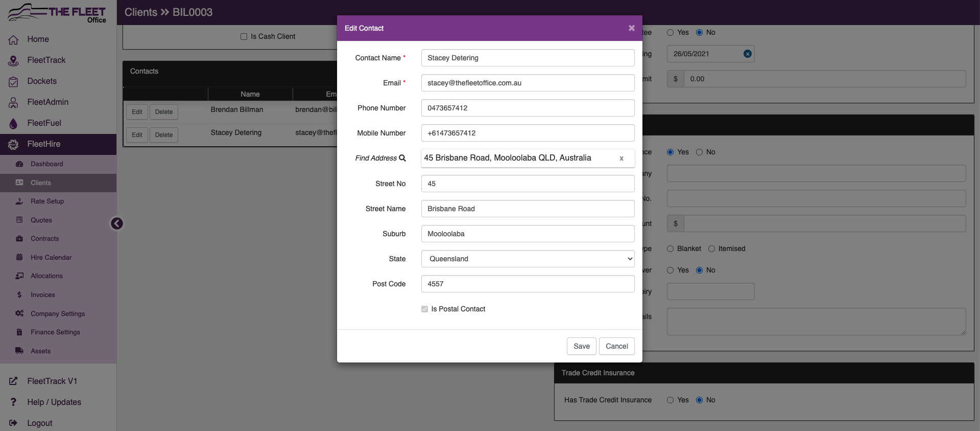
Task: Click the Hire Calendar icon
Action: click(x=19, y=257)
